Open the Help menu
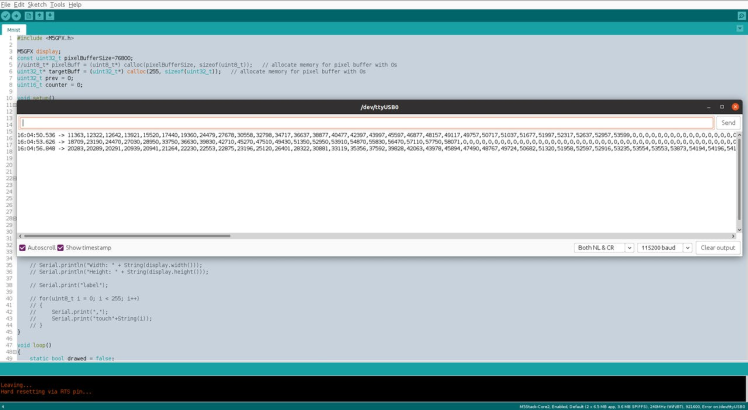This screenshot has width=748, height=410. (x=75, y=4)
